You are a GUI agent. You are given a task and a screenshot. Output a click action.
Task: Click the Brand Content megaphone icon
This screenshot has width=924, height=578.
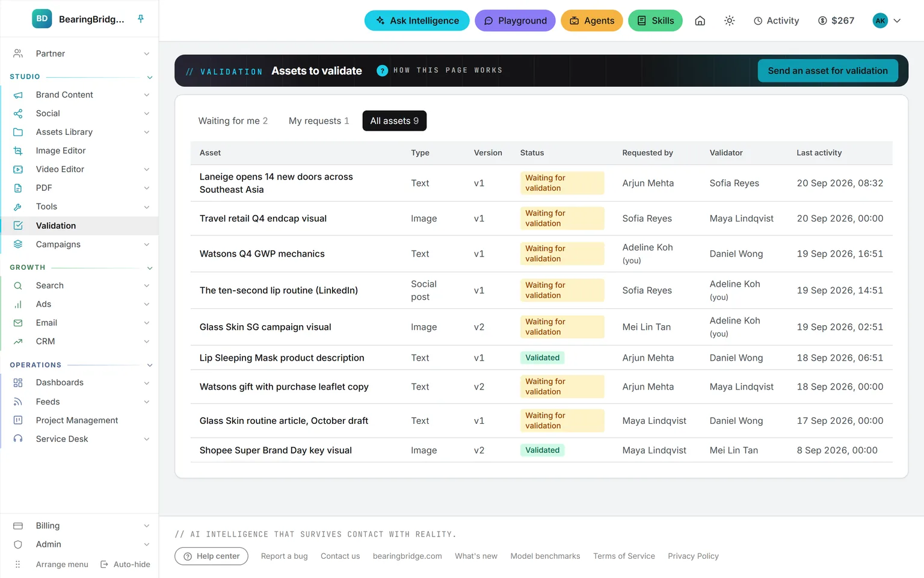pos(18,95)
